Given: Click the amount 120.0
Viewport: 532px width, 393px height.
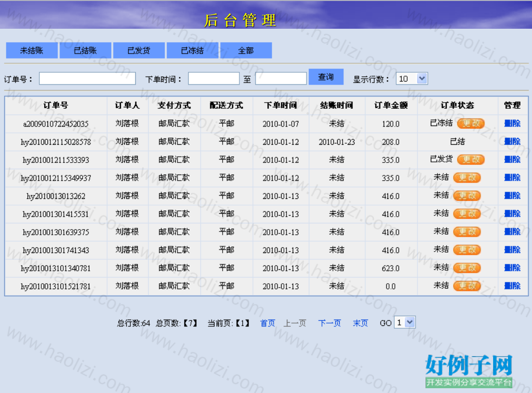Looking at the screenshot, I should (390, 124).
